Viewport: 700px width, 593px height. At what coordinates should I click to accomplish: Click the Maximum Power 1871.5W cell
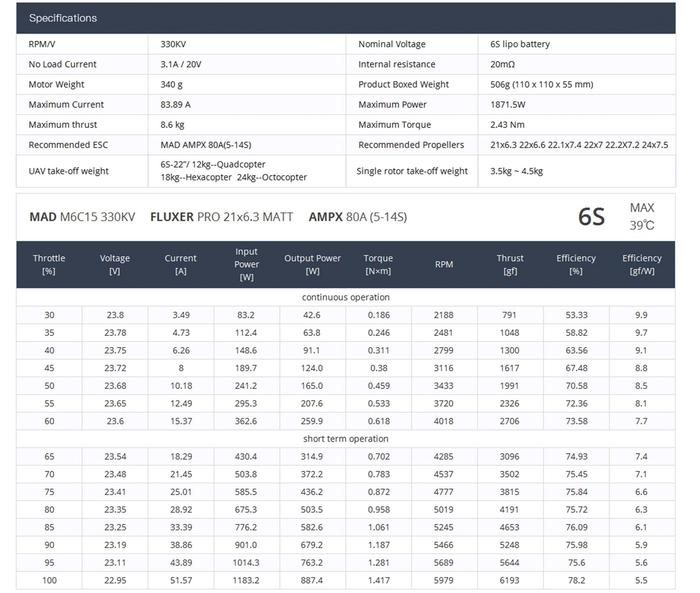507,105
